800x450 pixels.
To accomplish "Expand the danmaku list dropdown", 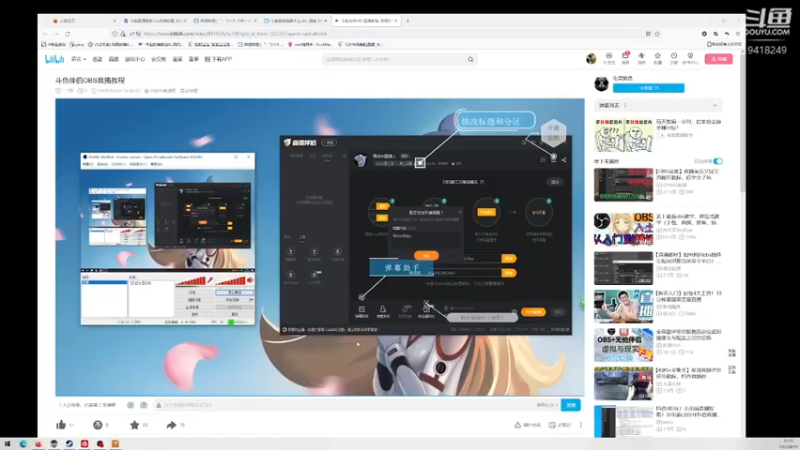I will [x=715, y=106].
